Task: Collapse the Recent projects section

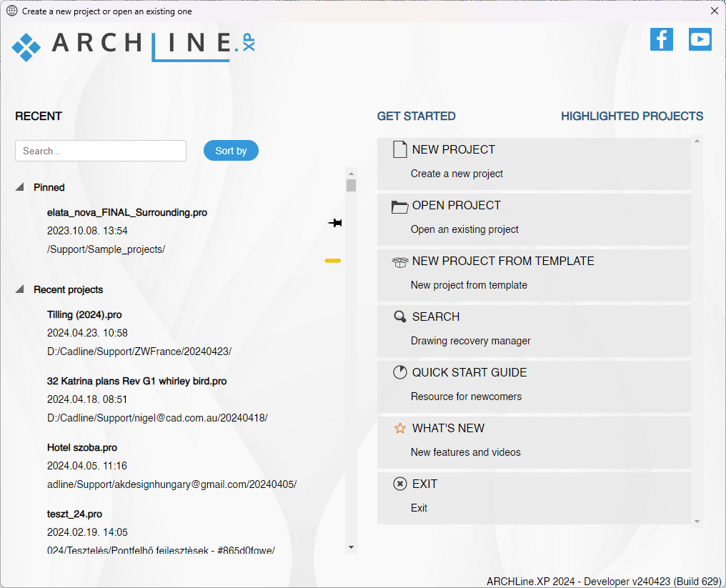Action: pyautogui.click(x=19, y=289)
